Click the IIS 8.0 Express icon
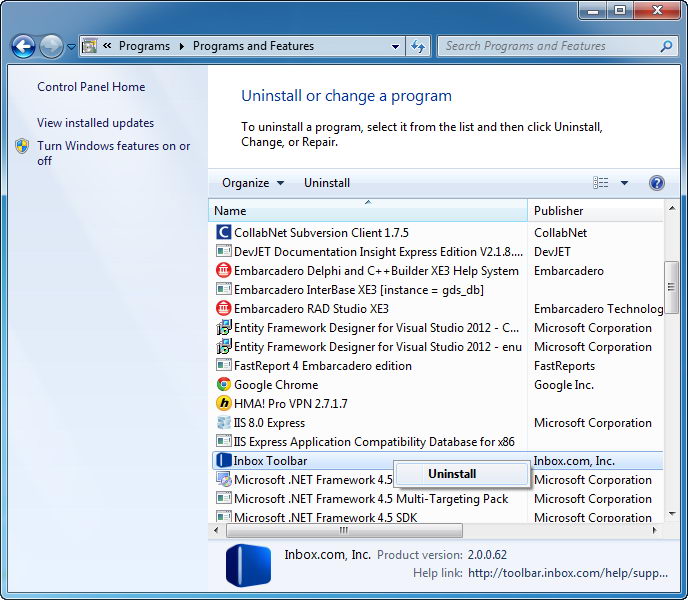Screen dimensions: 688x600 224,423
